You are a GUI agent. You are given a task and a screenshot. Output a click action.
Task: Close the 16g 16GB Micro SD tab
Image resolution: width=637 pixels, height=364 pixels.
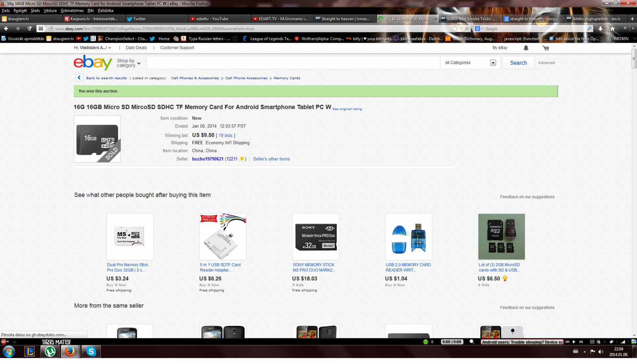pos(435,19)
